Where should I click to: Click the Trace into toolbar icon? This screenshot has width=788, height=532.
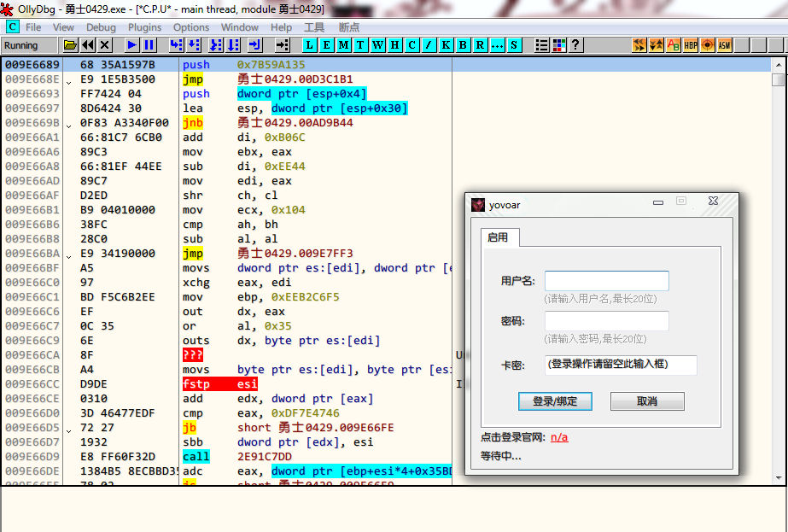(216, 45)
